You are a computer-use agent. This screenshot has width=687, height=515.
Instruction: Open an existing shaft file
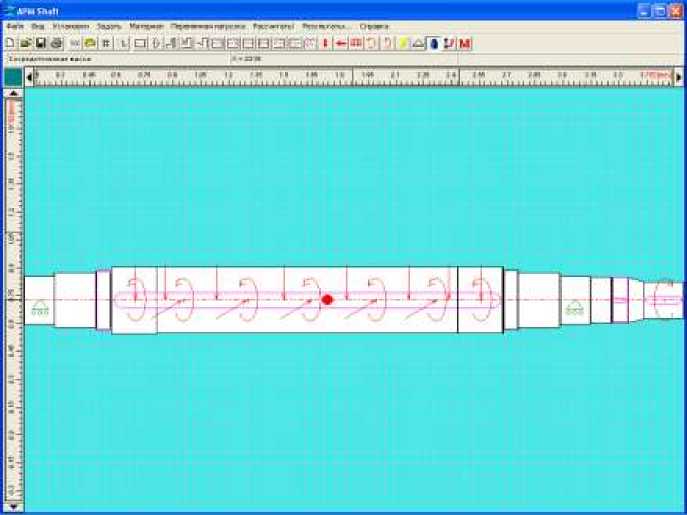25,43
